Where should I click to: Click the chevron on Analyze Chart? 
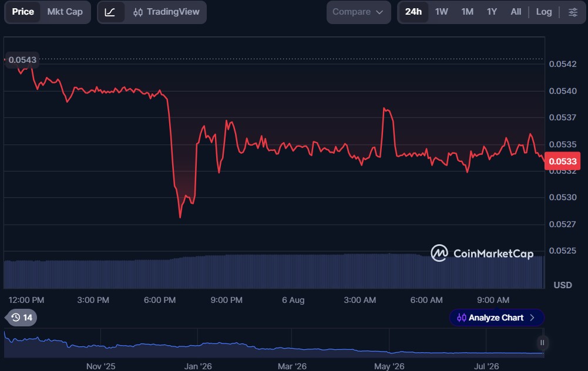(x=532, y=318)
